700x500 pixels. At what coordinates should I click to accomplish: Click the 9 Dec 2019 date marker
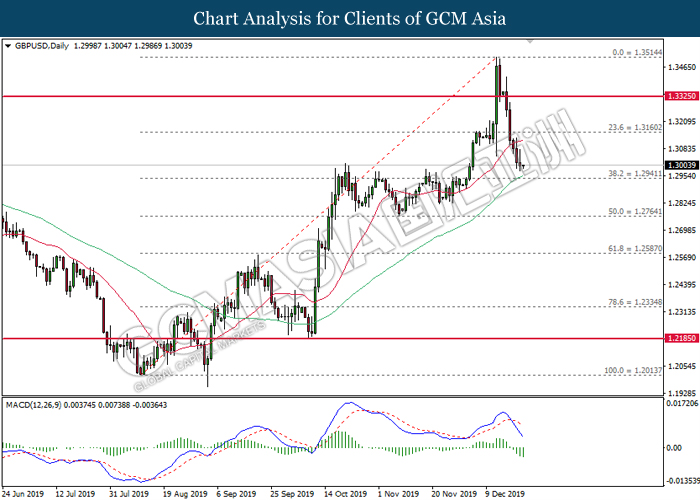tap(504, 494)
